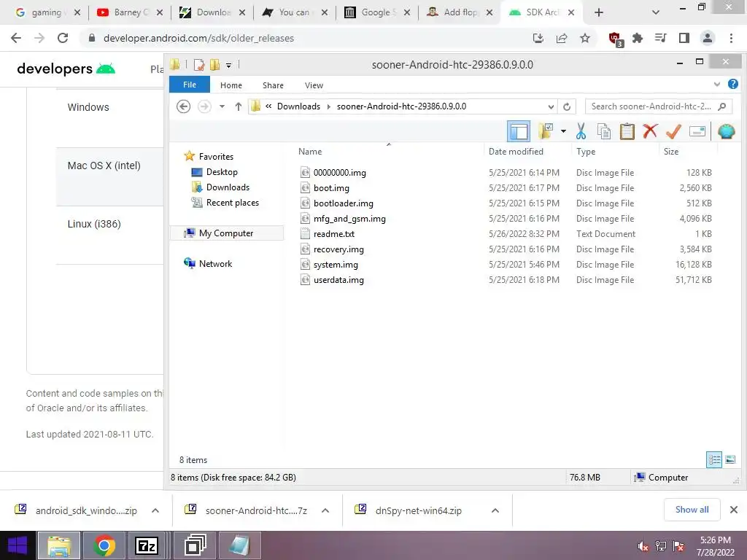Go up one folder level in Explorer
The height and width of the screenshot is (560, 747).
tap(239, 106)
